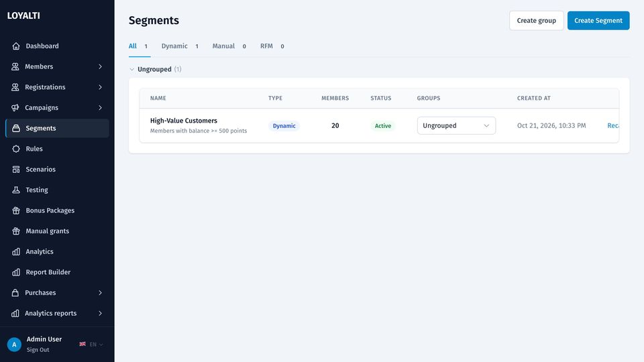Expand the Members submenu chevron

click(x=100, y=66)
